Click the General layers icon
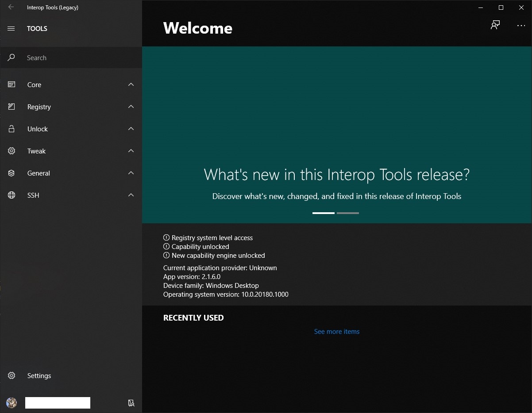This screenshot has width=532, height=413. pos(12,173)
